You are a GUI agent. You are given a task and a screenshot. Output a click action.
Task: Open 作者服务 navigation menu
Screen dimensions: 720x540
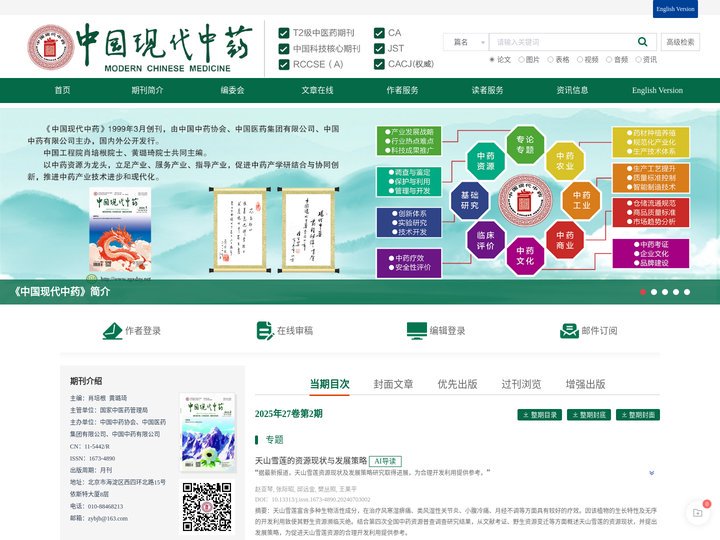(x=402, y=90)
